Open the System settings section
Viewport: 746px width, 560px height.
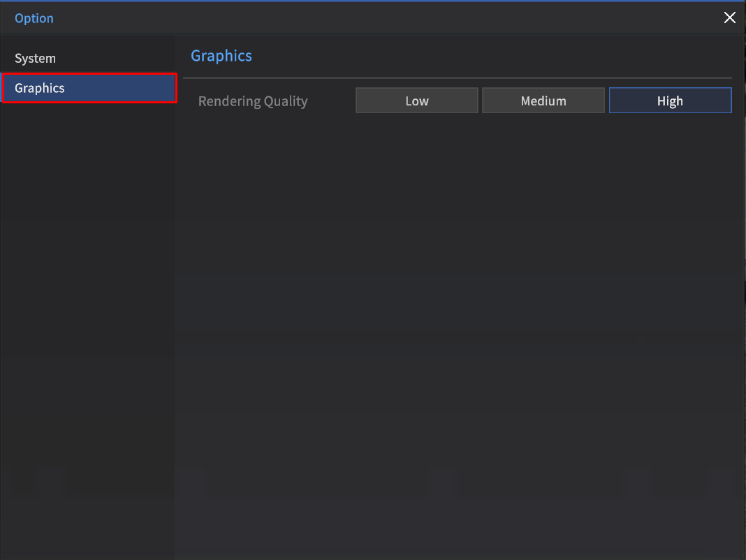[36, 59]
